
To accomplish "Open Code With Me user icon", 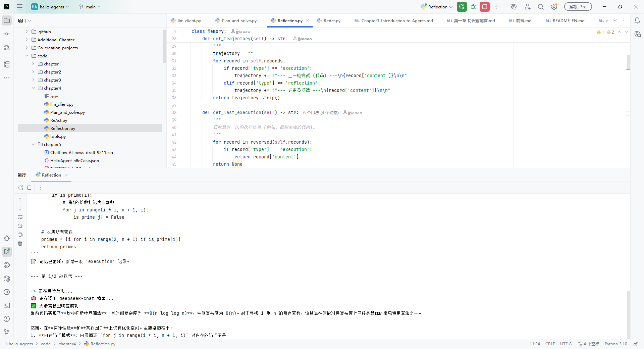I will click(x=527, y=7).
